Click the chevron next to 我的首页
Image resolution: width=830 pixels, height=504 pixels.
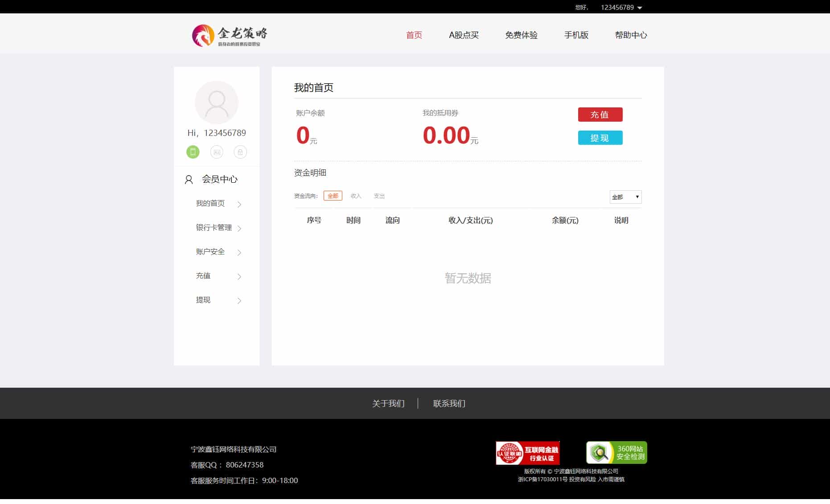click(239, 205)
